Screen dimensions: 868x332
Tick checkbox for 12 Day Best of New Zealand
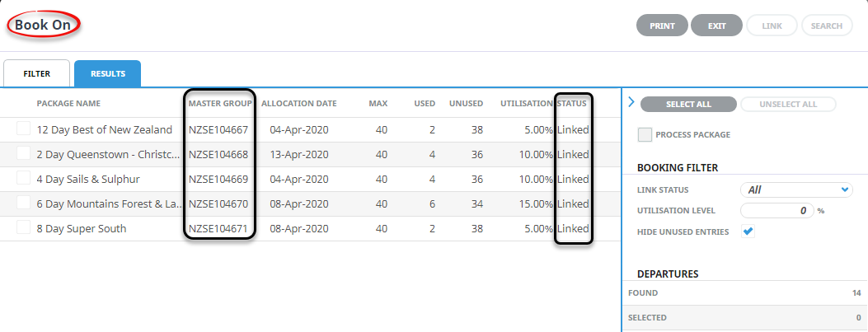23,129
